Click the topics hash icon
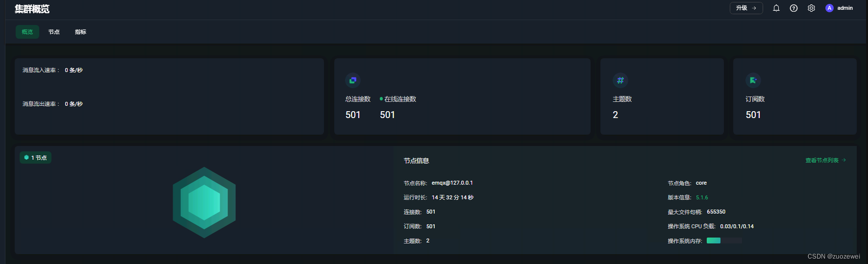Viewport: 868px width, 264px height. [620, 80]
